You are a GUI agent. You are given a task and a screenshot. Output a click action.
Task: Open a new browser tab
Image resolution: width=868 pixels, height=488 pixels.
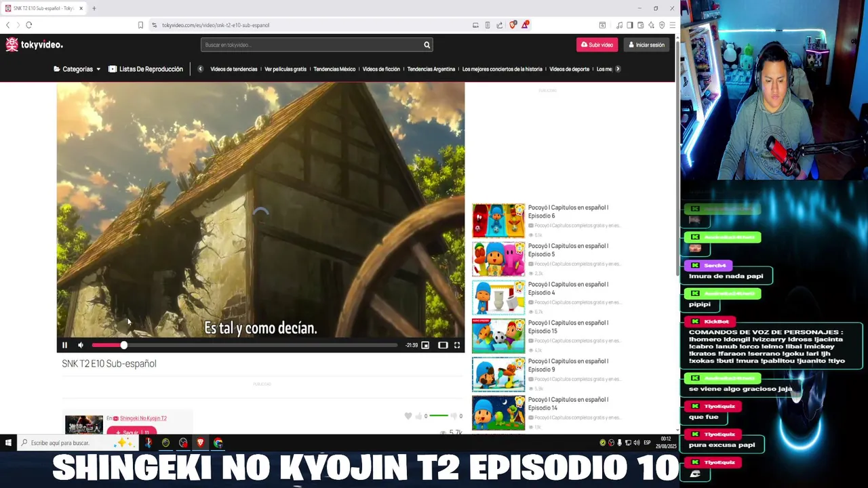[x=94, y=8]
